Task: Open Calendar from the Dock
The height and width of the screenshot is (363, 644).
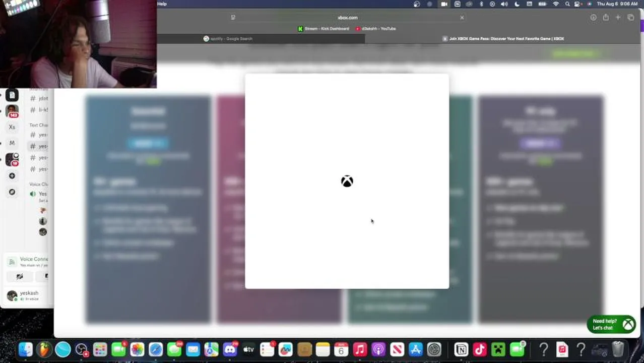Action: point(341,349)
